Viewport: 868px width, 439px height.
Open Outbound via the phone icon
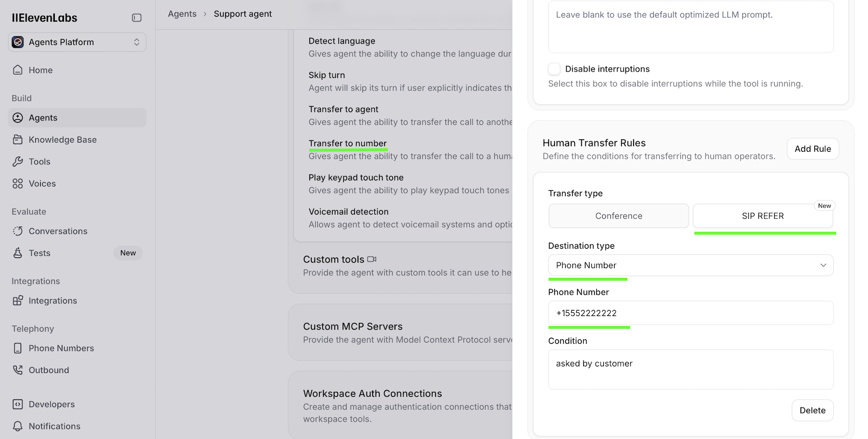pyautogui.click(x=18, y=370)
